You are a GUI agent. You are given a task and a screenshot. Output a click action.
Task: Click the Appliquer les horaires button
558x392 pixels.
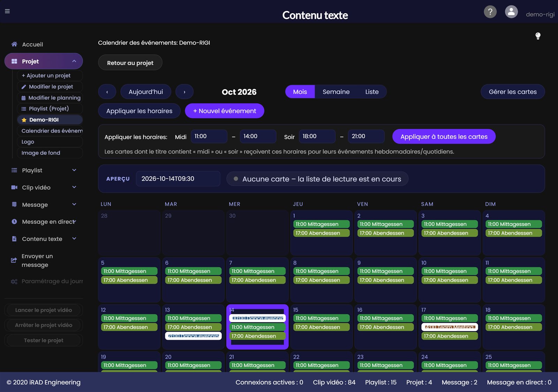(x=139, y=111)
